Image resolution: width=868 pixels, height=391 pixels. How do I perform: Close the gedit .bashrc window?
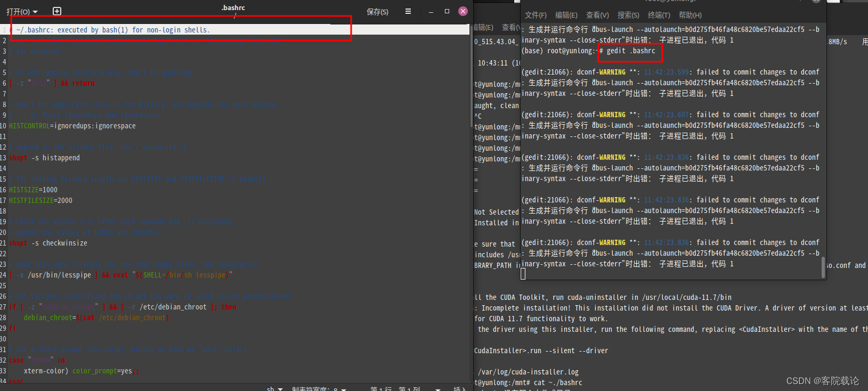tap(463, 11)
